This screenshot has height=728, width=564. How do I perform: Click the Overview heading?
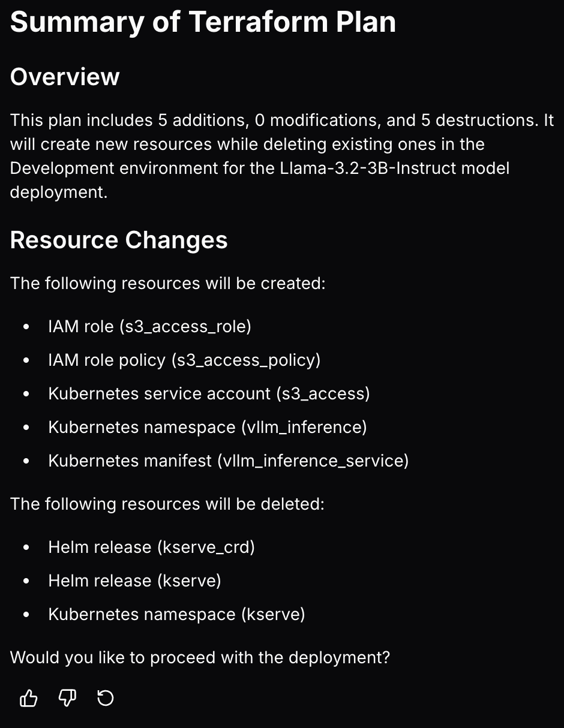point(65,77)
